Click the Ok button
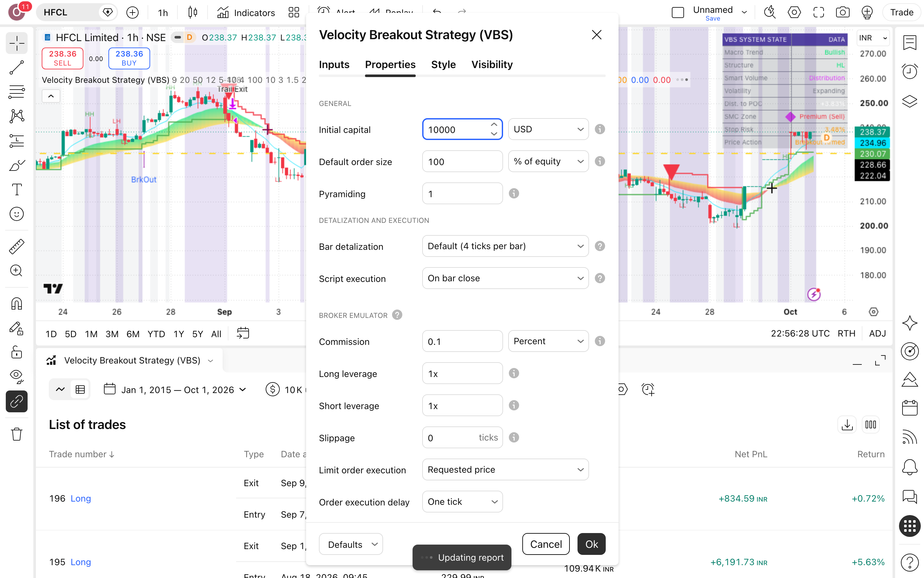Screen dimensions: 924x578 (591, 544)
